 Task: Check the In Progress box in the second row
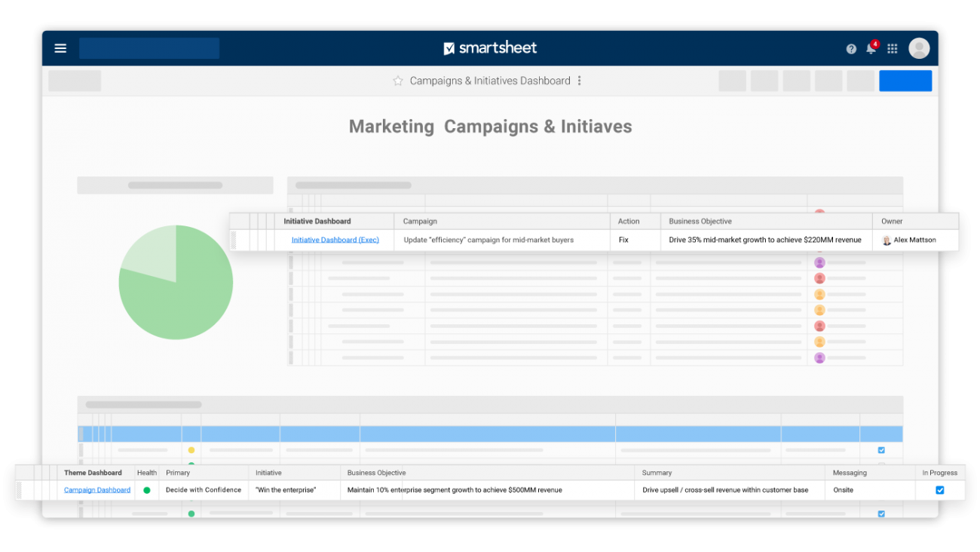click(x=880, y=449)
